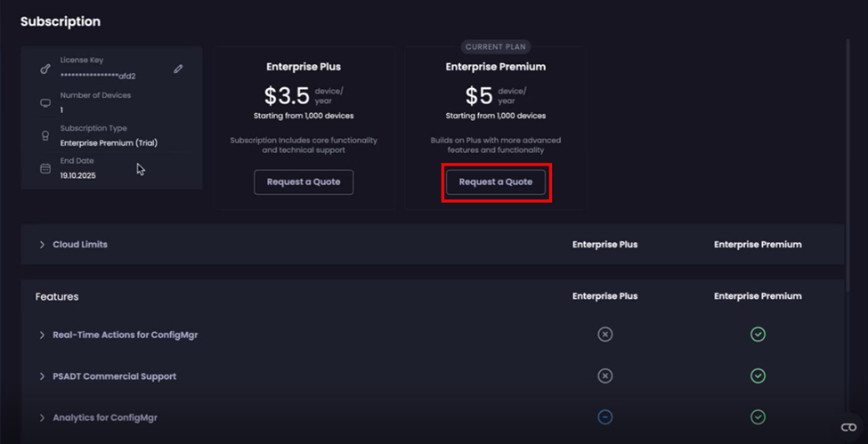The height and width of the screenshot is (444, 868).
Task: Click the link icon in bottom-right corner
Action: (848, 426)
